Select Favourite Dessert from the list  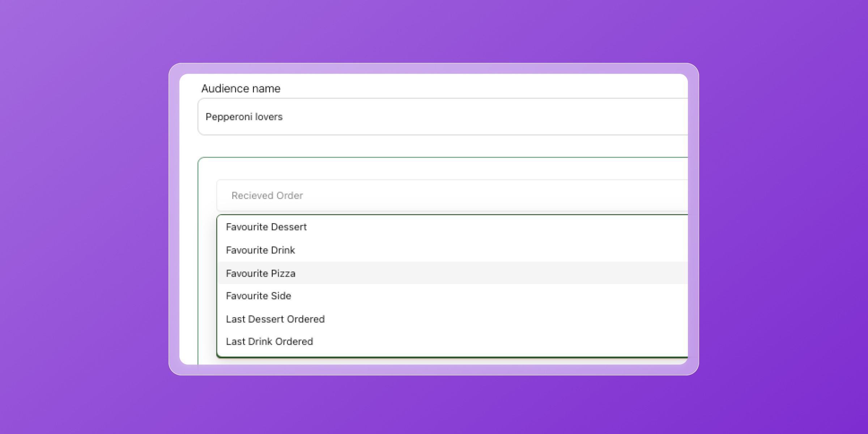(452, 227)
